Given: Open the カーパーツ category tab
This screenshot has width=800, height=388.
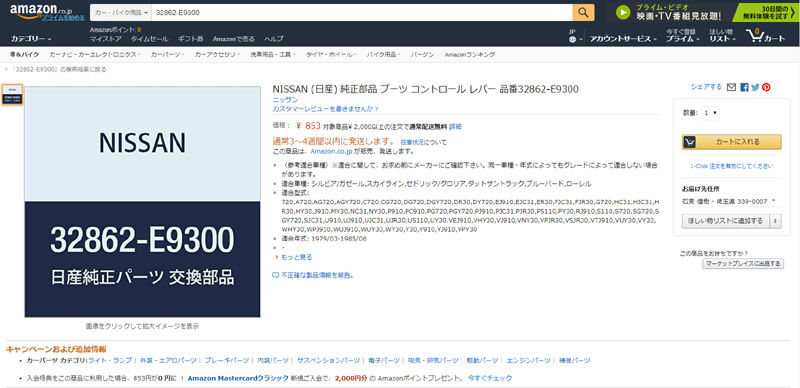Looking at the screenshot, I should click(x=167, y=55).
